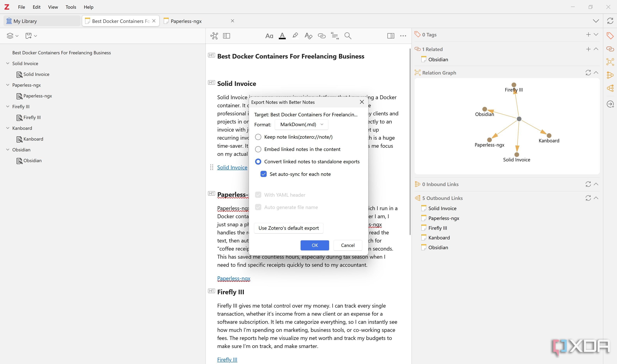
Task: Open the Tools menu
Action: point(71,7)
